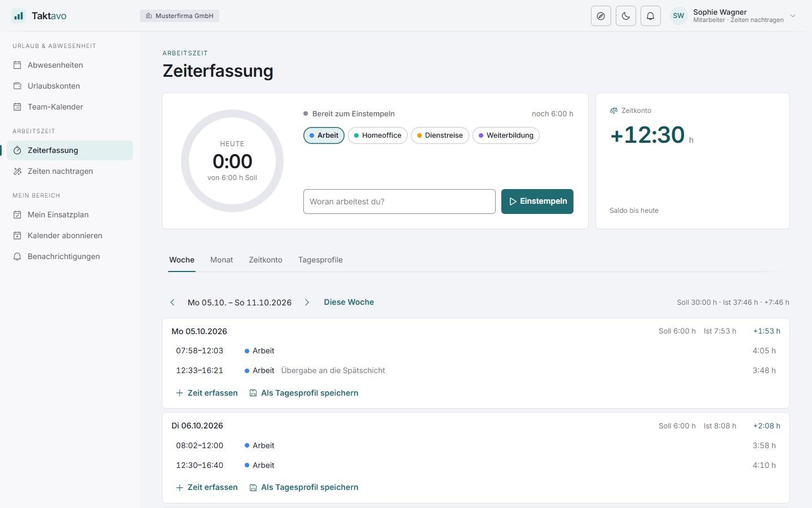Open Abwesenheiten in the sidebar

click(x=70, y=65)
